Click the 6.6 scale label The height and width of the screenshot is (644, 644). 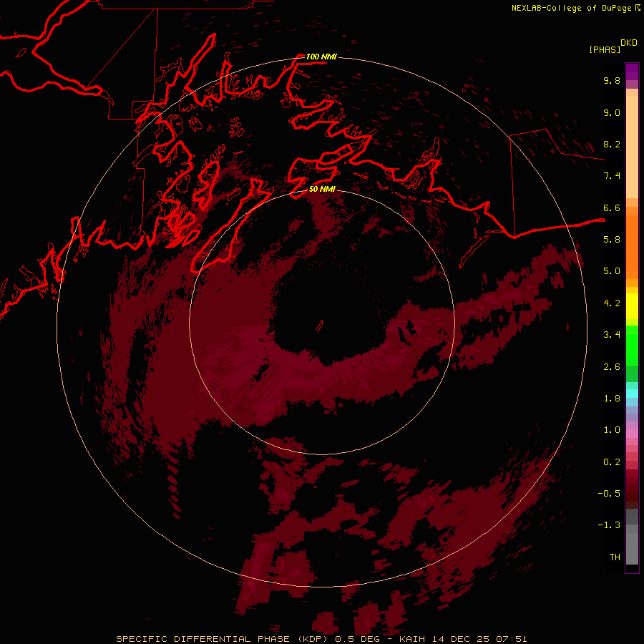click(x=612, y=208)
